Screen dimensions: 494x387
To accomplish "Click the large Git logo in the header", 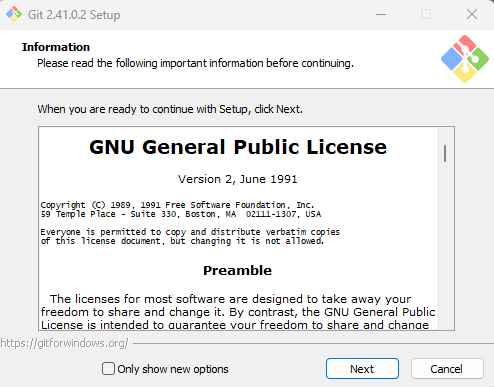I will (x=465, y=59).
